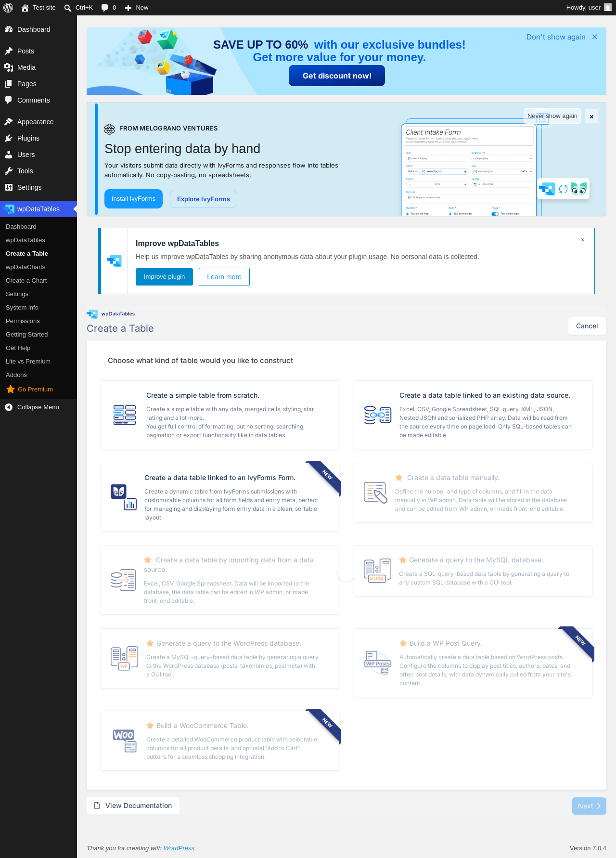Viewport: 616px width, 858px height.
Task: Open View Documentation
Action: tap(133, 806)
